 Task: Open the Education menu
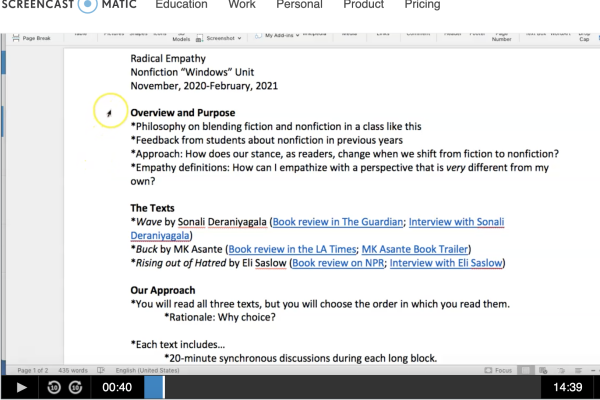coord(181,6)
